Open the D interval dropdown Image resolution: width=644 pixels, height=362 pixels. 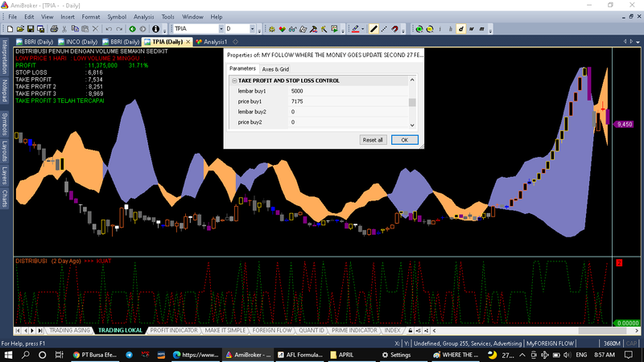tap(252, 29)
